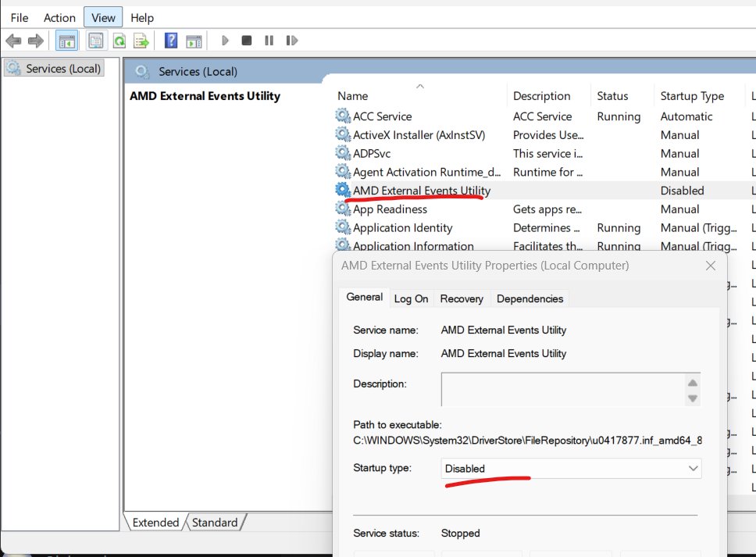Switch to the General tab

pos(365,297)
